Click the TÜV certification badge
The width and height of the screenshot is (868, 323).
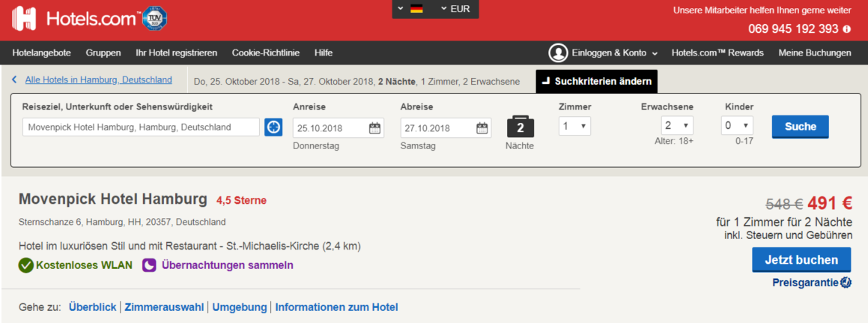coord(155,18)
